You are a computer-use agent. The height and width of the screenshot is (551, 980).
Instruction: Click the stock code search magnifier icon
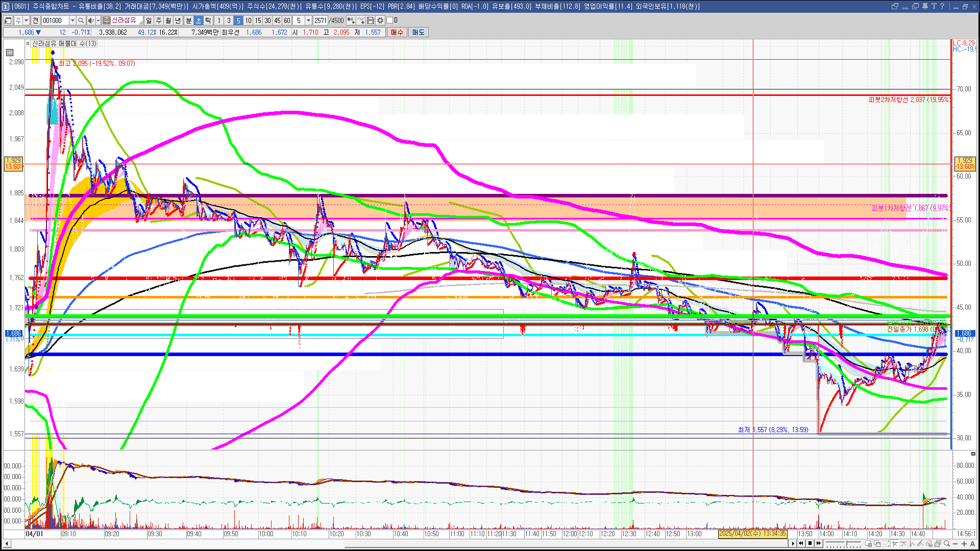pos(81,20)
